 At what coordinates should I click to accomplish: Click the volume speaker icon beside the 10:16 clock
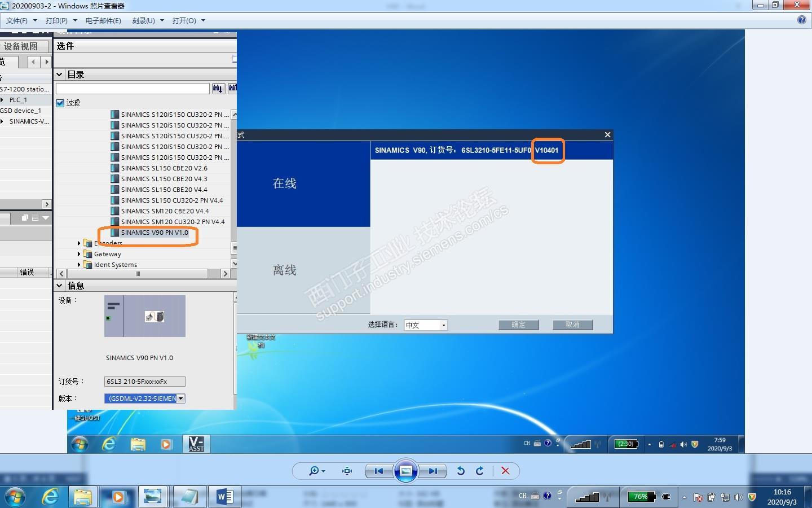coord(738,497)
